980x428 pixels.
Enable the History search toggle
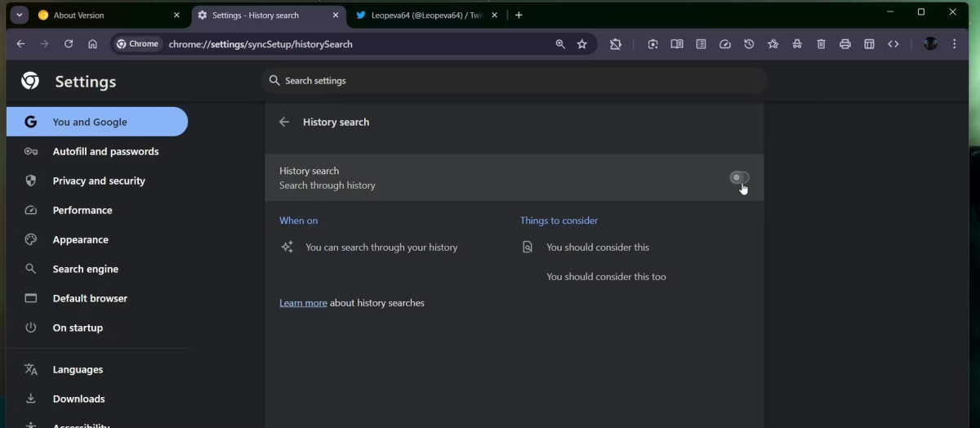coord(739,177)
